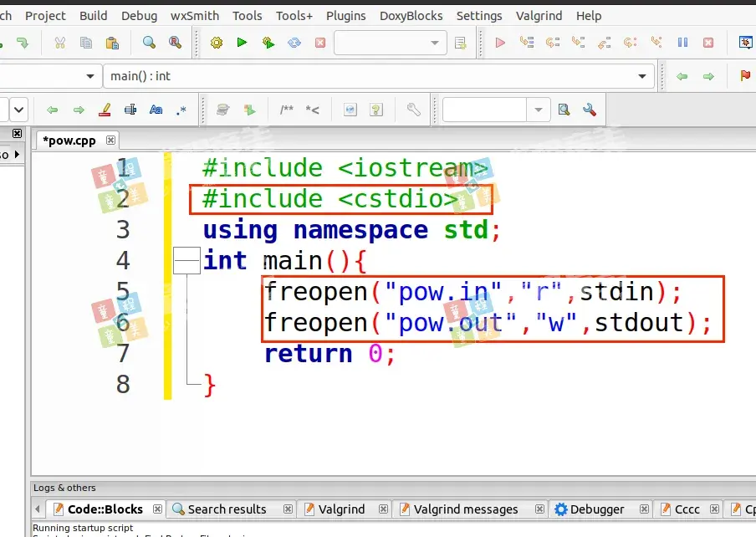Start debugging with red play icon

click(x=500, y=43)
